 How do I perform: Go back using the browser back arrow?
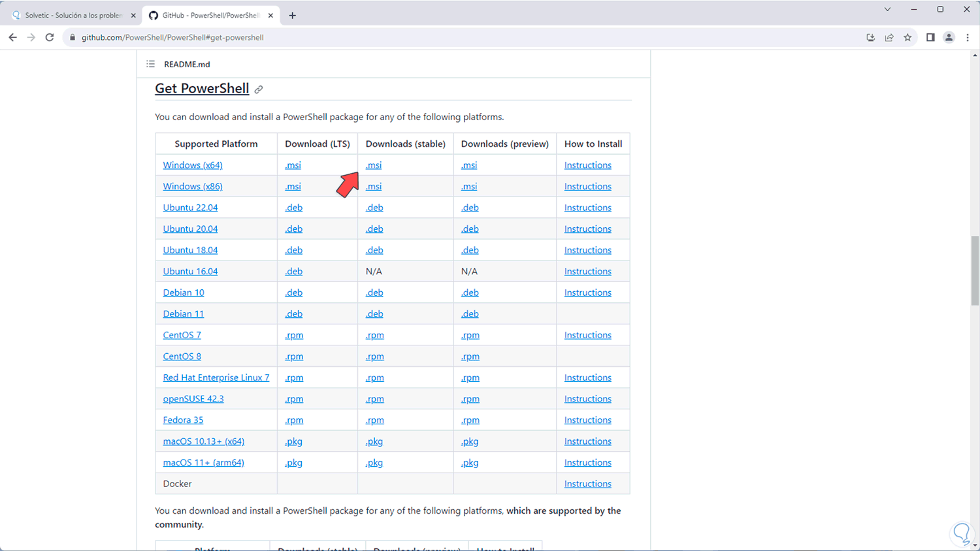pos(13,38)
